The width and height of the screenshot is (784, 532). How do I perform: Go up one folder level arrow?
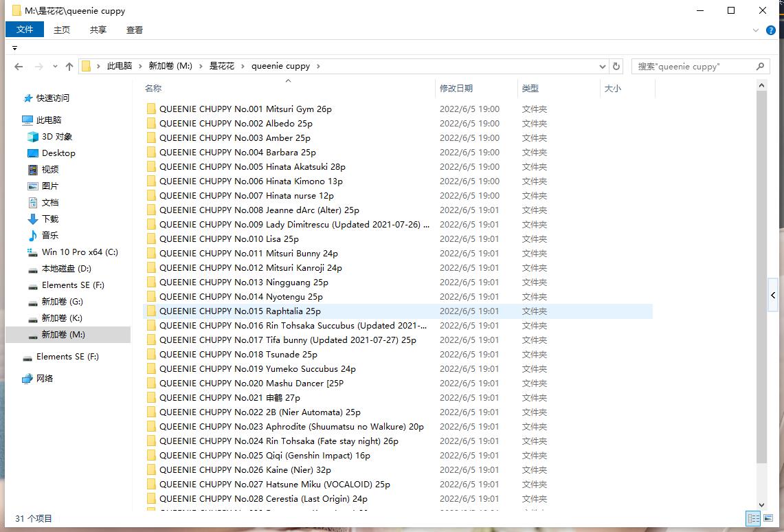(x=69, y=67)
